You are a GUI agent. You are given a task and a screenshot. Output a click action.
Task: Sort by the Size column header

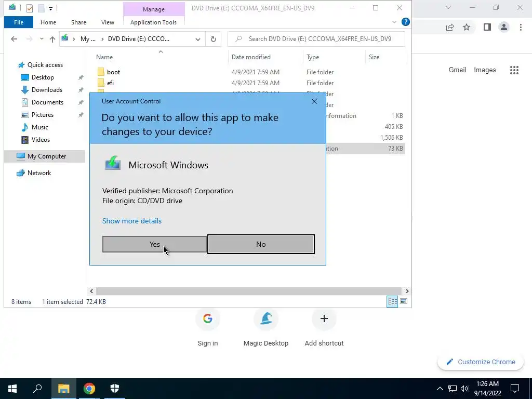[x=374, y=57]
